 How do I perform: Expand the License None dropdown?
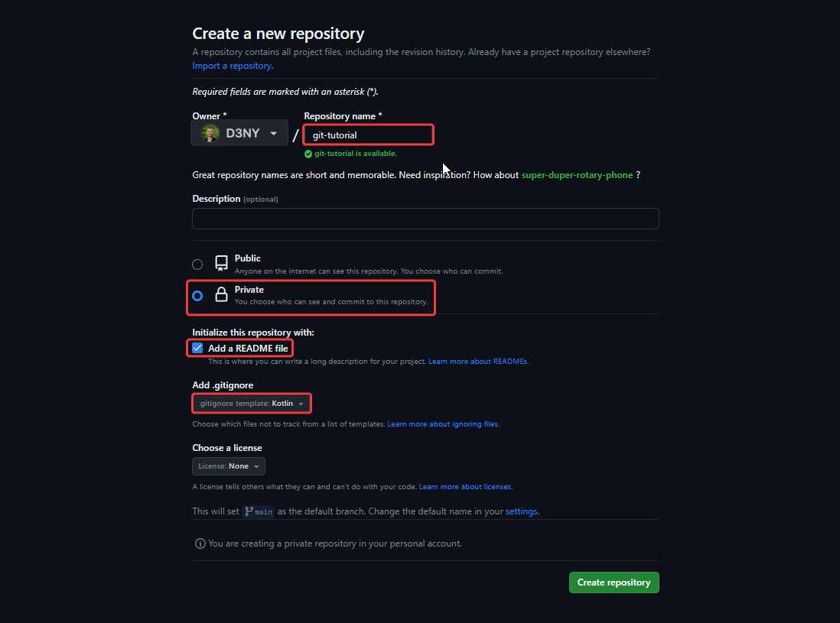coord(229,466)
